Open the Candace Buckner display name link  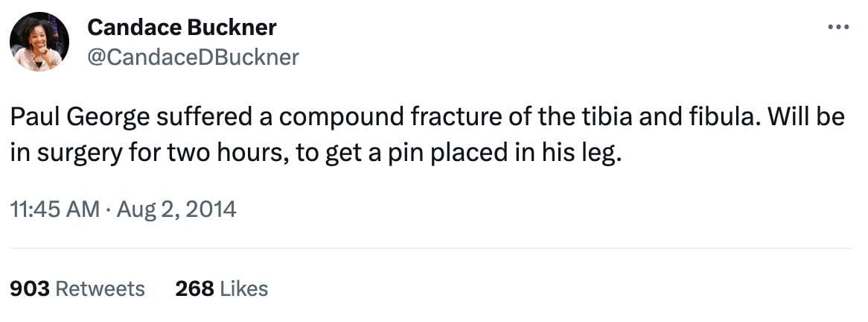(x=182, y=28)
